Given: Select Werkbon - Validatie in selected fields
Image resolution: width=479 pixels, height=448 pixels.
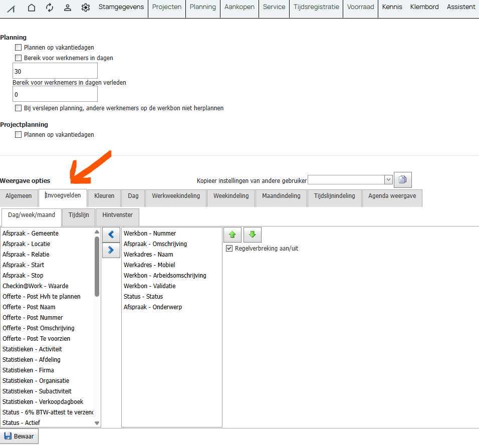Looking at the screenshot, I should (150, 286).
